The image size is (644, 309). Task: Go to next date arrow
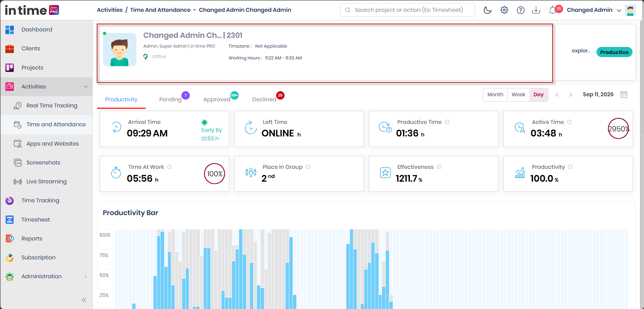(571, 95)
